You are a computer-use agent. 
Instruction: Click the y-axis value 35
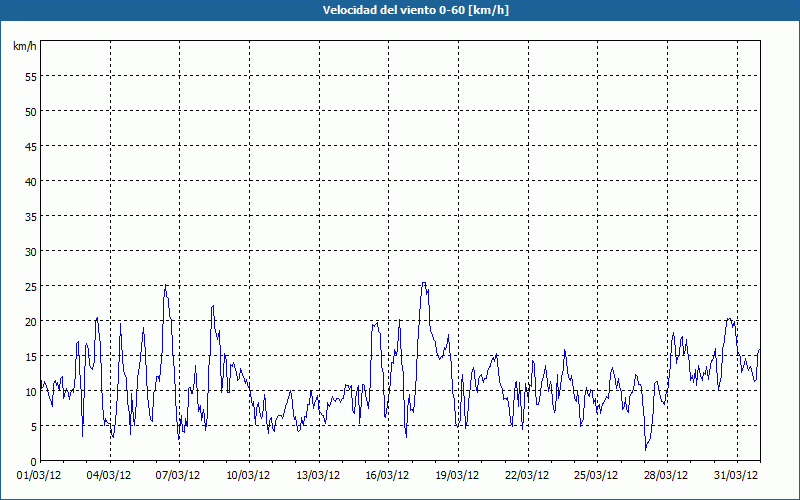pyautogui.click(x=31, y=216)
